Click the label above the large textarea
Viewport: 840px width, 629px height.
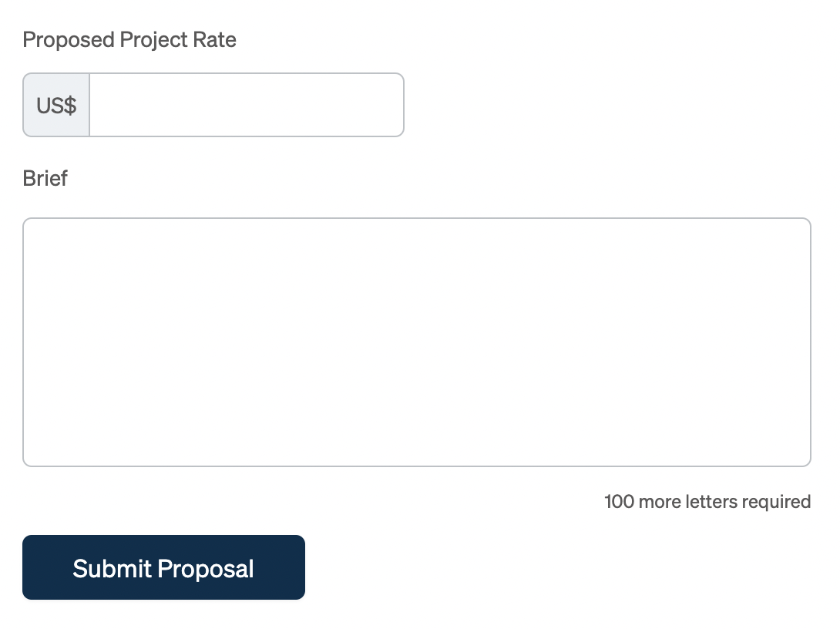pyautogui.click(x=45, y=179)
